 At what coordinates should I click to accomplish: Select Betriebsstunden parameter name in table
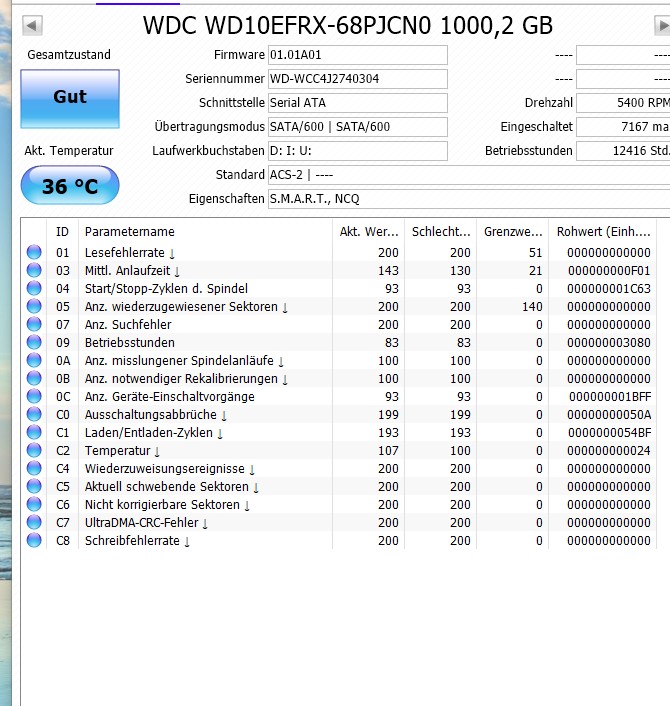pos(130,343)
